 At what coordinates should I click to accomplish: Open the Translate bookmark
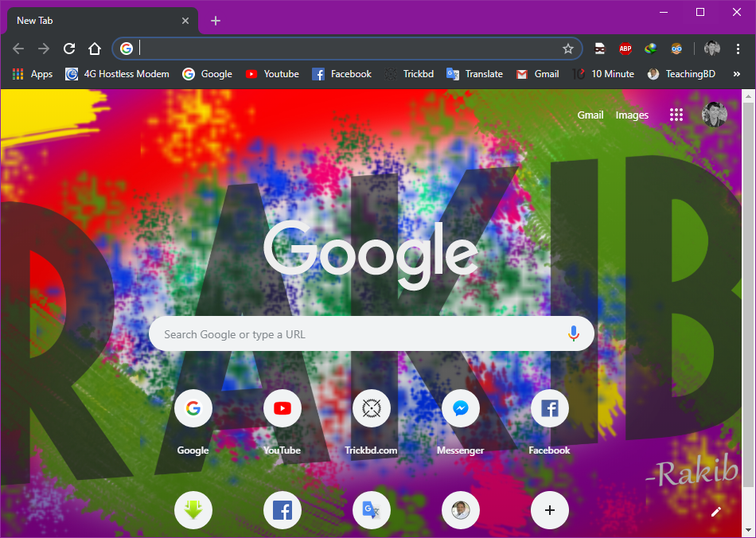(475, 74)
